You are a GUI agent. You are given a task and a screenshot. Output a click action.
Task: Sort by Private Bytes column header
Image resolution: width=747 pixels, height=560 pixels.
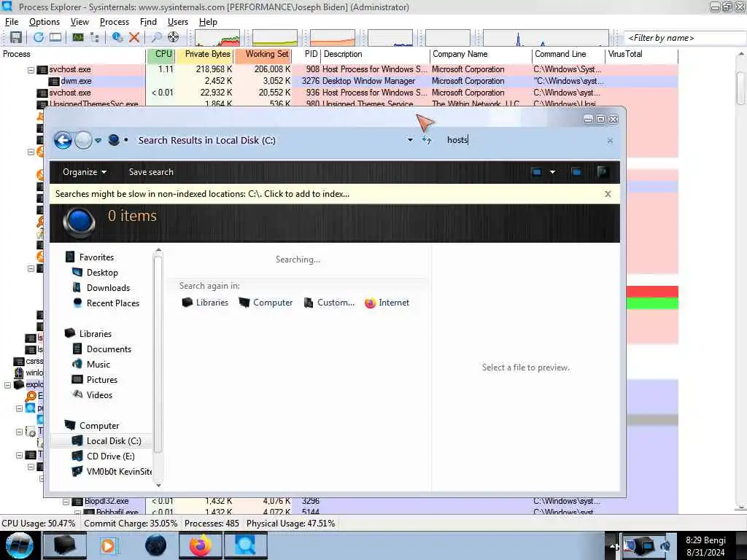tap(204, 54)
